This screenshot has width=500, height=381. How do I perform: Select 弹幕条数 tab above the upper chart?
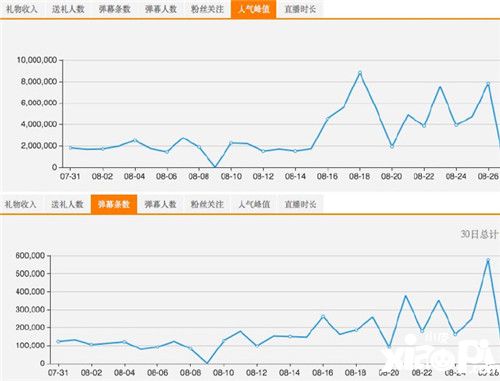coord(114,9)
